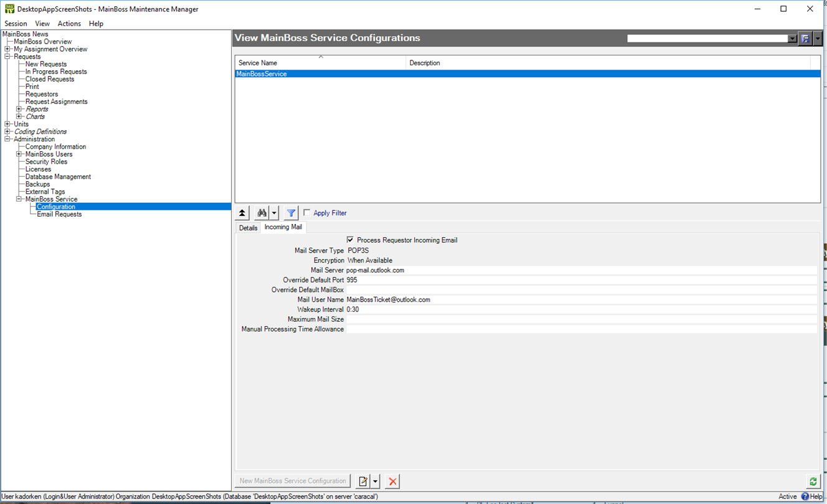
Task: Open Company Information under Administration
Action: point(56,147)
